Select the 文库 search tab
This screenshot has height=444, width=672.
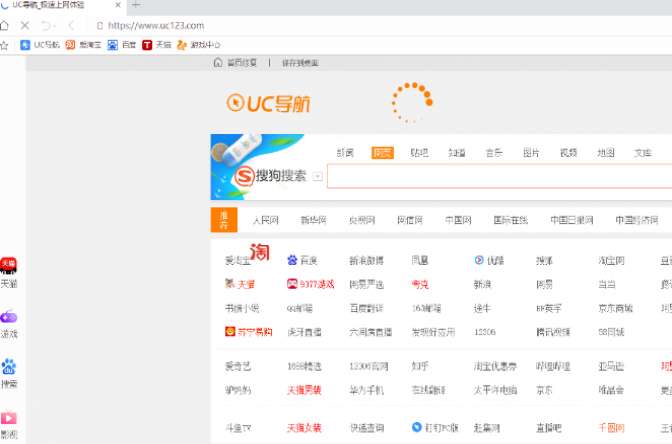[643, 153]
